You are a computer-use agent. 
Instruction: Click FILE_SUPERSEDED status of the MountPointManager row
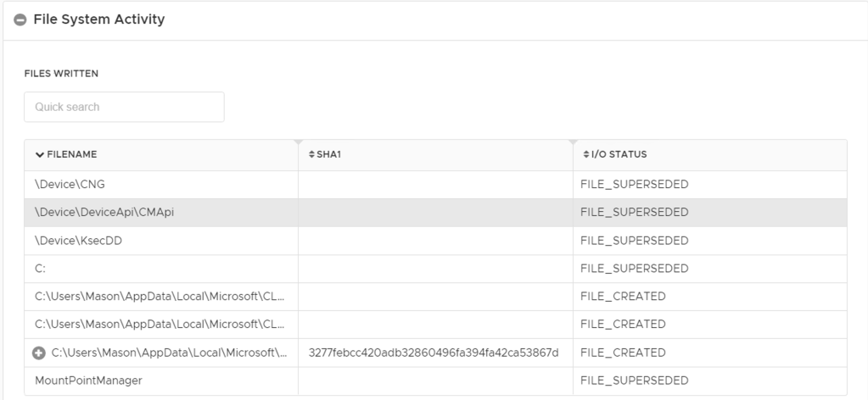pyautogui.click(x=634, y=381)
